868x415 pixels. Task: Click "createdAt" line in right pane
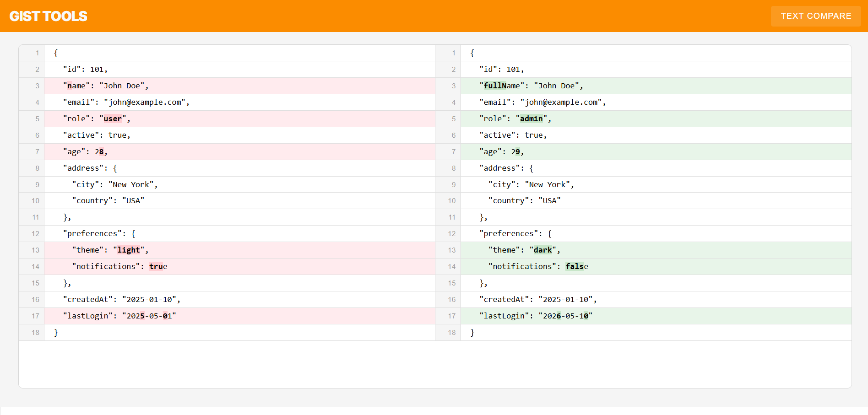(656, 299)
